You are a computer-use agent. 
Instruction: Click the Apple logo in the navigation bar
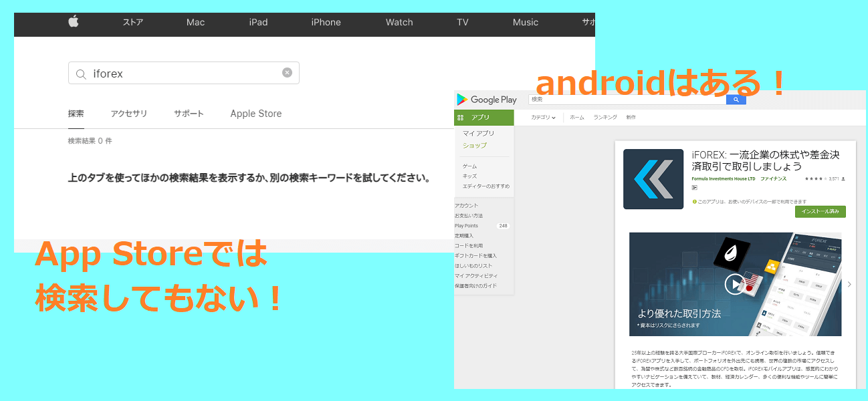coord(74,22)
